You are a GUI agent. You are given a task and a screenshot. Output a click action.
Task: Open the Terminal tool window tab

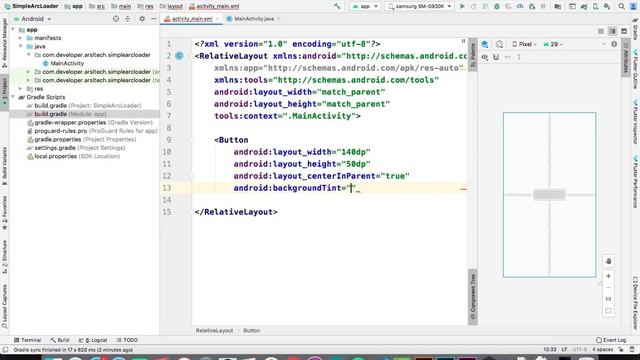pyautogui.click(x=27, y=340)
